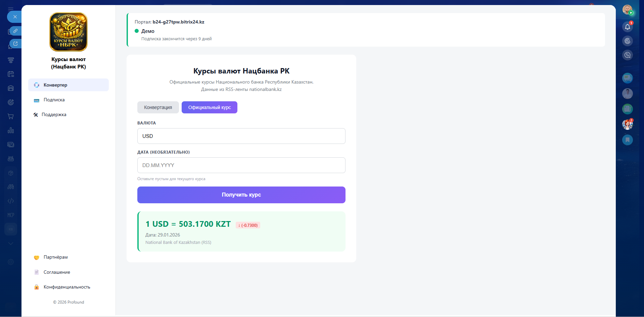This screenshot has width=644, height=317.
Task: Click the bookmark icon in right panel
Action: coord(627,140)
